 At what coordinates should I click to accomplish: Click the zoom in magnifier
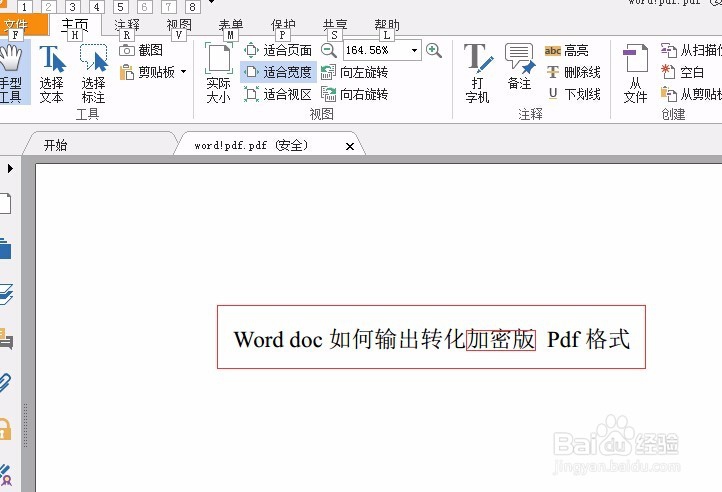click(434, 50)
